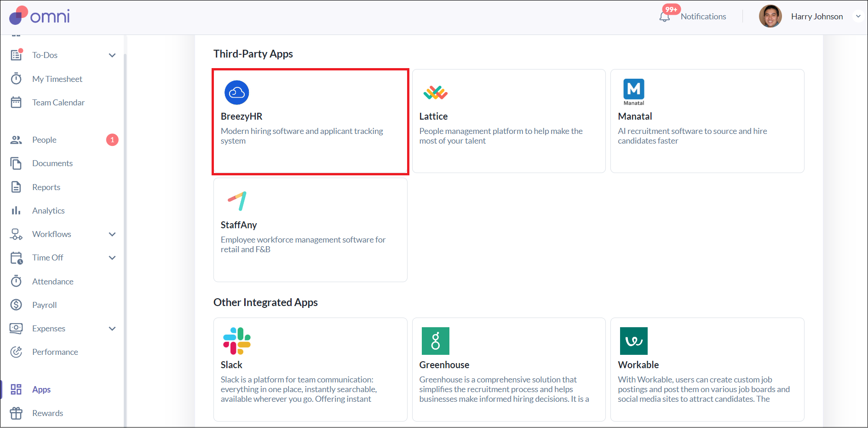Select Time Off menu label
The width and height of the screenshot is (868, 428).
coord(47,258)
